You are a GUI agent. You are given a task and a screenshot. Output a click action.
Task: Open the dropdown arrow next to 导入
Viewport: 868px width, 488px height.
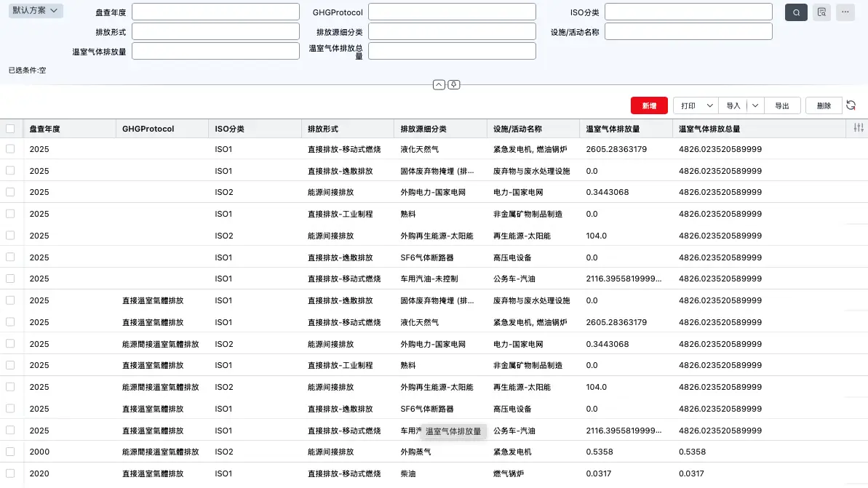(x=755, y=105)
